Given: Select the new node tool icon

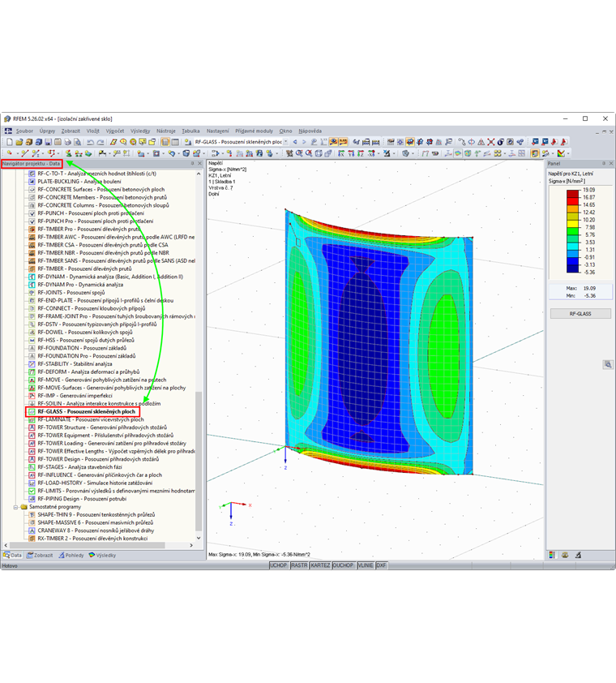Looking at the screenshot, I should pyautogui.click(x=9, y=153).
